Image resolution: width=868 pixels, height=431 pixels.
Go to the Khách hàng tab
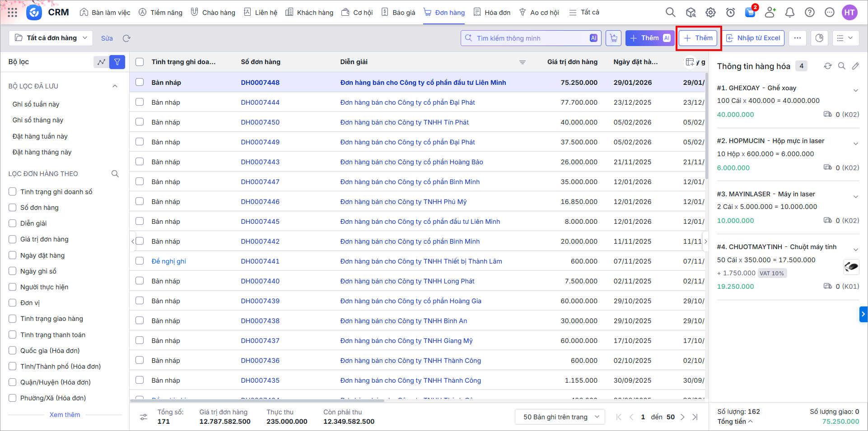(x=309, y=13)
